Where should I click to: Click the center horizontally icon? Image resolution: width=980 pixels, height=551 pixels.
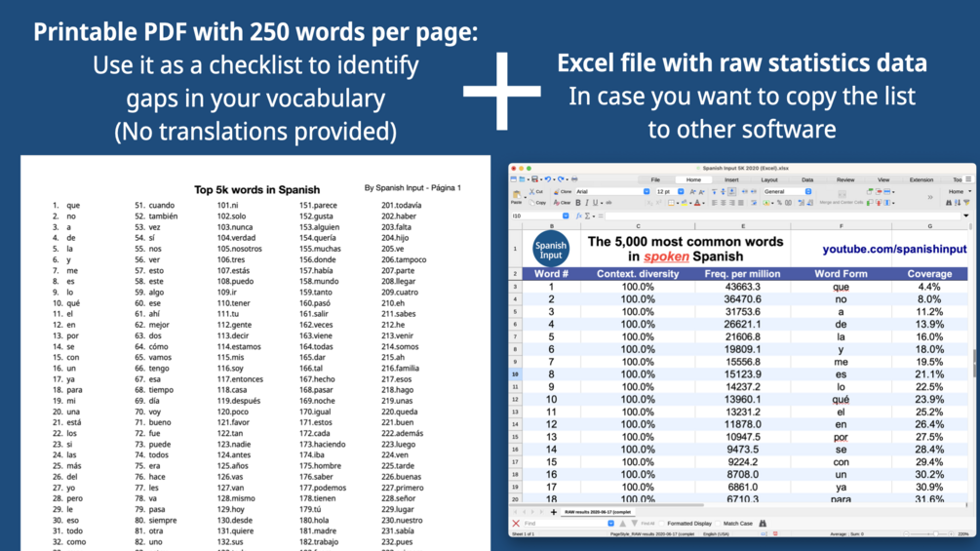[x=724, y=203]
